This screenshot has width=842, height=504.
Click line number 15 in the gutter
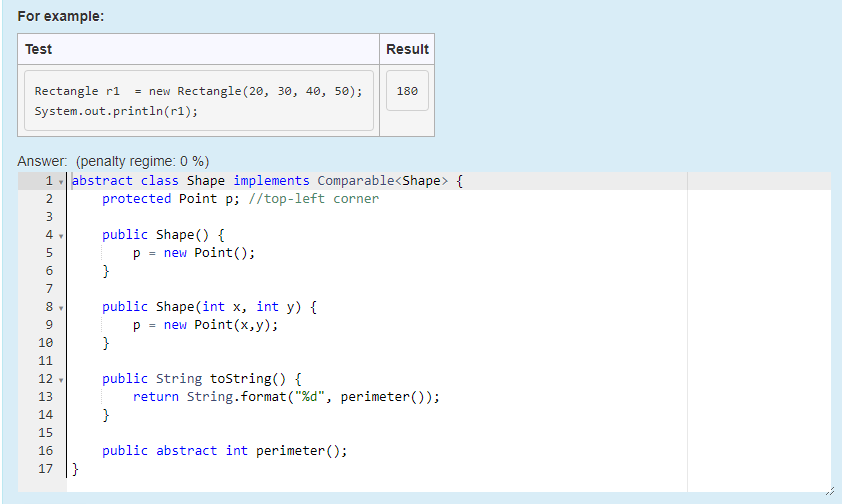[46, 433]
